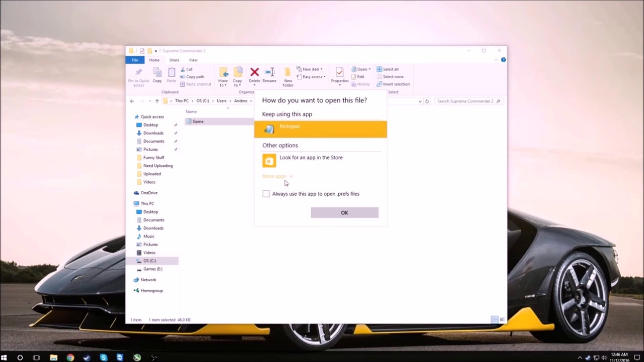Open the Explorer help question-mark icon
The height and width of the screenshot is (362, 644).
(503, 60)
